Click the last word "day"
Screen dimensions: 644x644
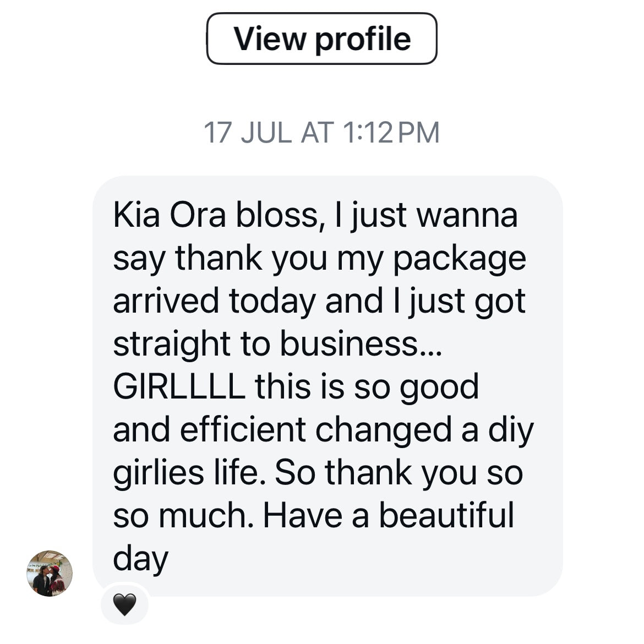pyautogui.click(x=140, y=558)
